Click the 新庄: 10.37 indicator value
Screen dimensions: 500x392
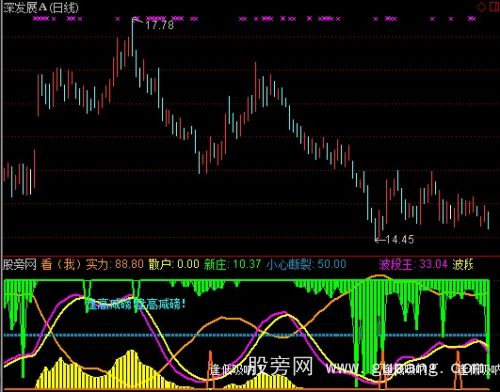[232, 265]
